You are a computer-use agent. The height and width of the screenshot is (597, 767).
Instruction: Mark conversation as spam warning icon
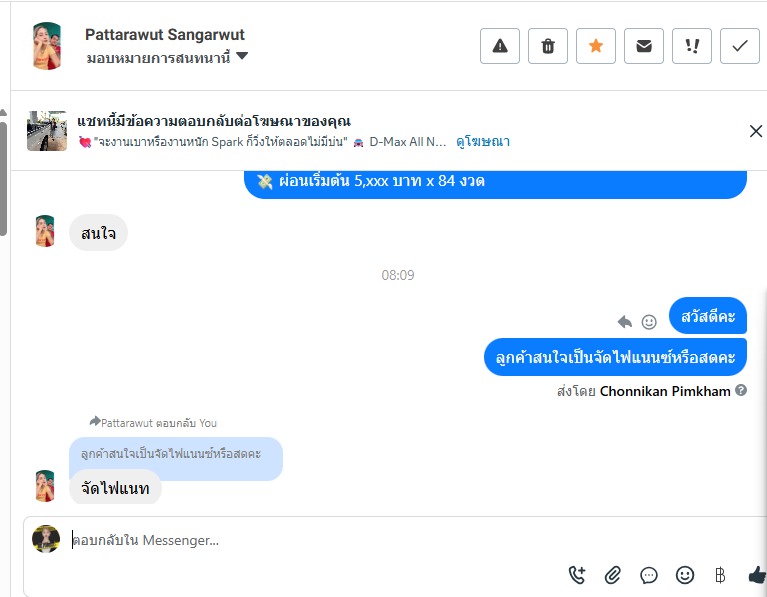point(499,46)
